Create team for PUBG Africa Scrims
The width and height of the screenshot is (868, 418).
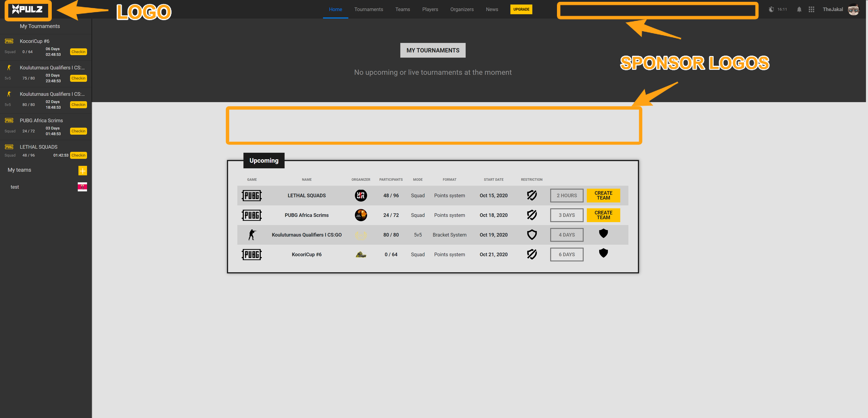tap(603, 215)
